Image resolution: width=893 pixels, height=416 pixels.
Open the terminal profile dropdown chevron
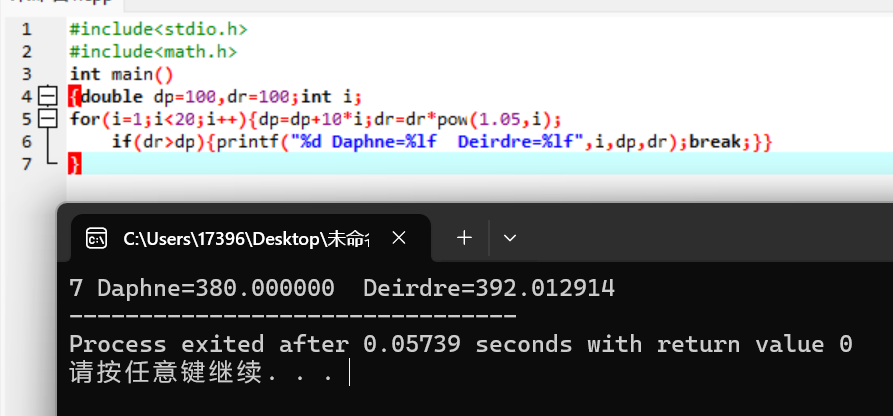click(x=510, y=238)
